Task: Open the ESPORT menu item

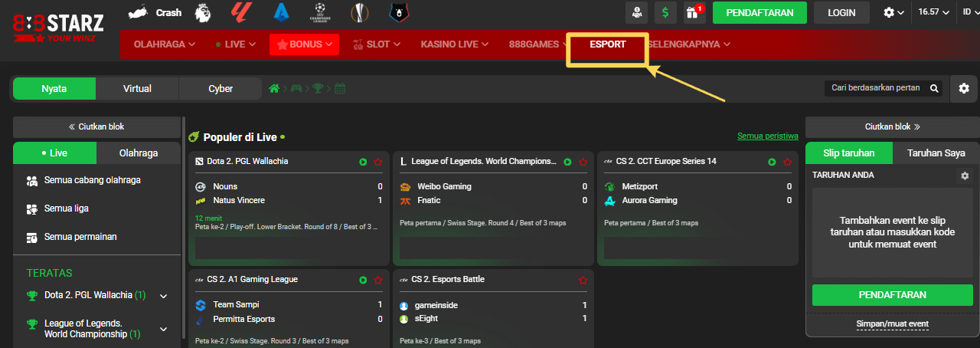Action: point(607,44)
